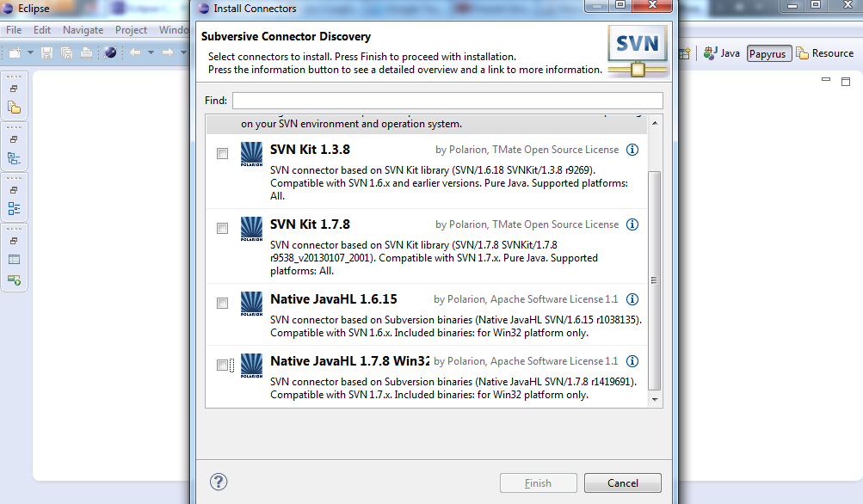Select the "SVN Kit 1.3.8" connector title
The height and width of the screenshot is (504, 863).
point(310,150)
